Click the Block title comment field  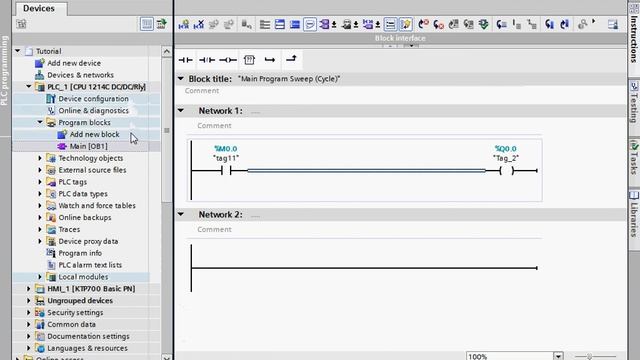point(202,91)
